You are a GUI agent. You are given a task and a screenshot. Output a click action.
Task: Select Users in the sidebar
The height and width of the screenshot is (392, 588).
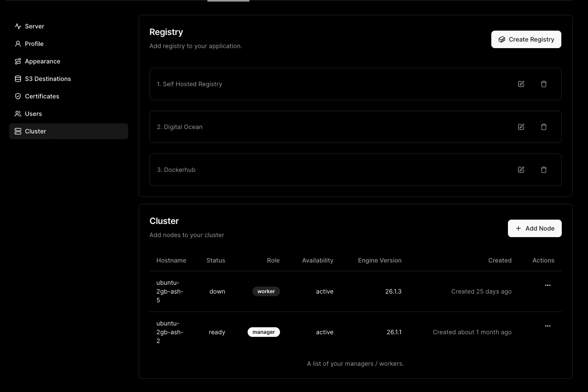tap(69, 114)
